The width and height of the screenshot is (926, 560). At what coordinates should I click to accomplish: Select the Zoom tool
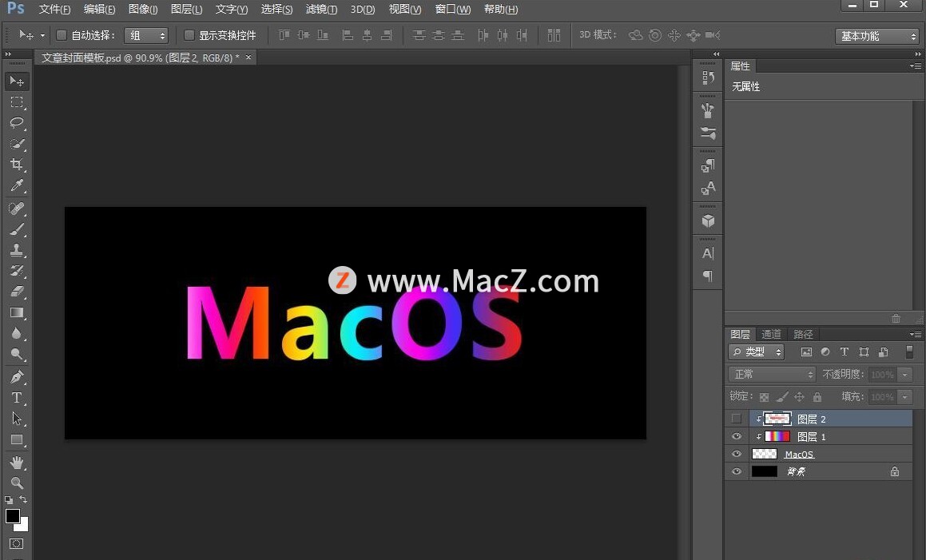pyautogui.click(x=17, y=483)
